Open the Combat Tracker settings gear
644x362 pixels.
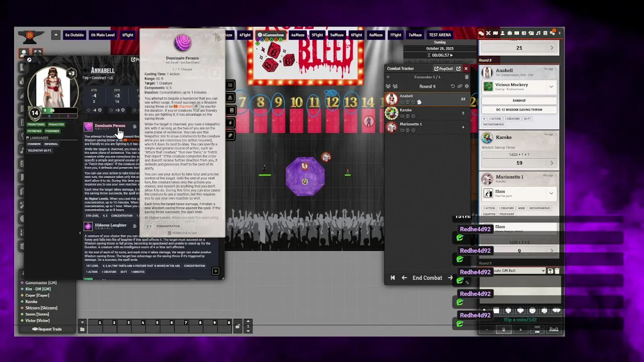pos(466,86)
